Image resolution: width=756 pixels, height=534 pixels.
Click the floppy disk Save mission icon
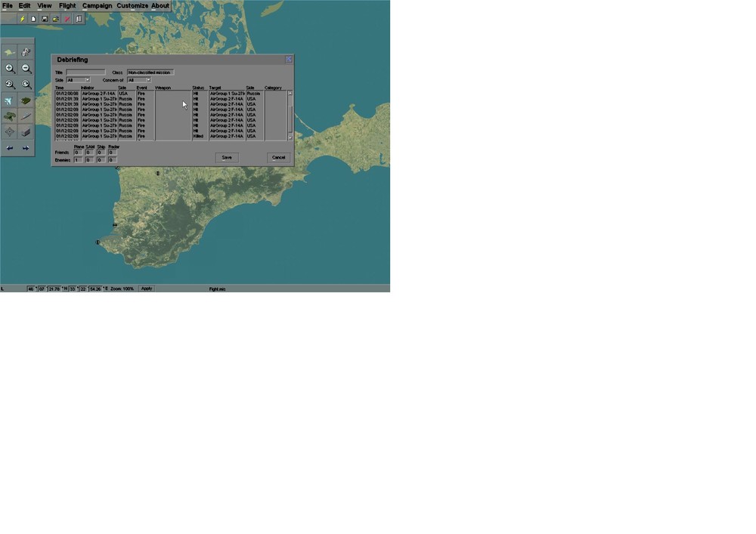pos(45,19)
